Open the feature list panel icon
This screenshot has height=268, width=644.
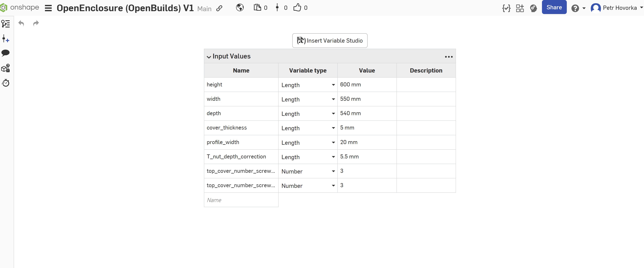pos(6,24)
